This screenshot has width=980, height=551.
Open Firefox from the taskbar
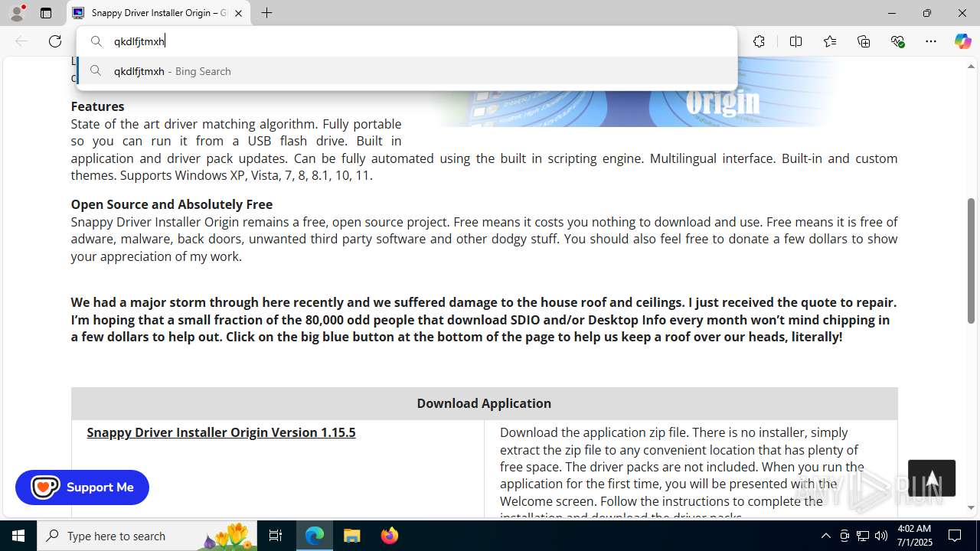pos(390,536)
